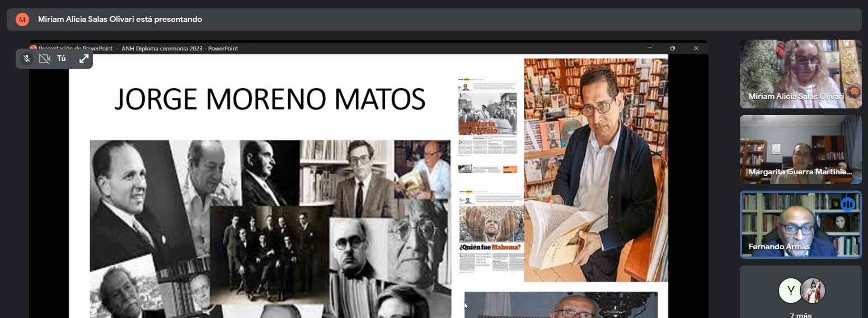
Task: Click the "JORGE MORENO MATOS" slide title
Action: [270, 99]
